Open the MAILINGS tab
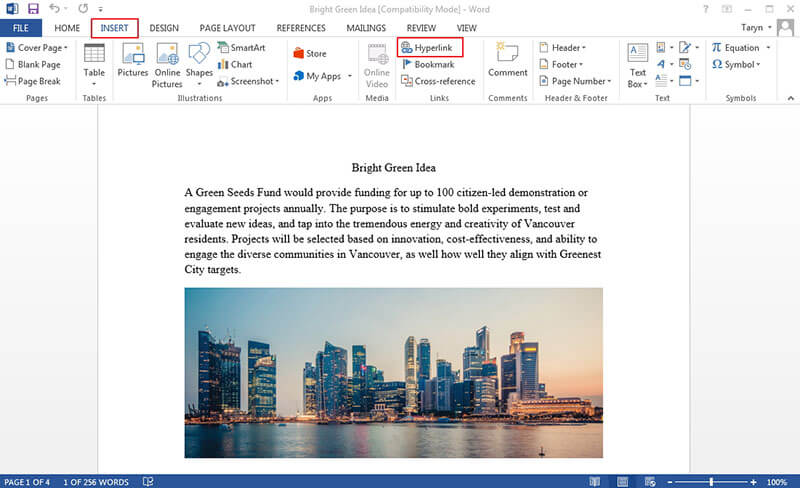 pyautogui.click(x=366, y=28)
